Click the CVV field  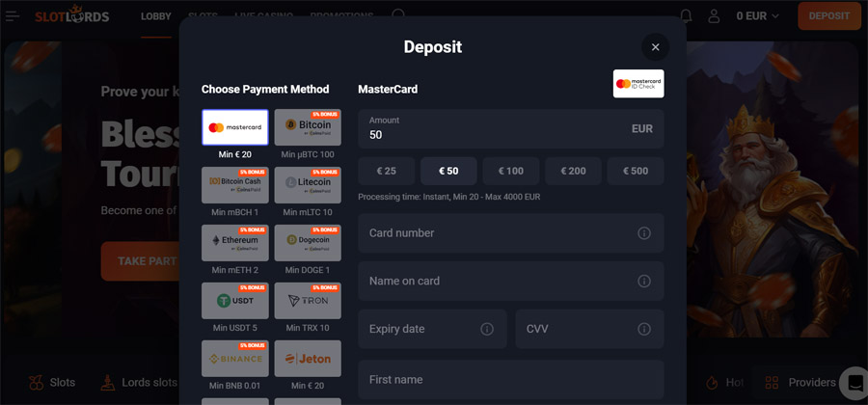click(x=589, y=329)
